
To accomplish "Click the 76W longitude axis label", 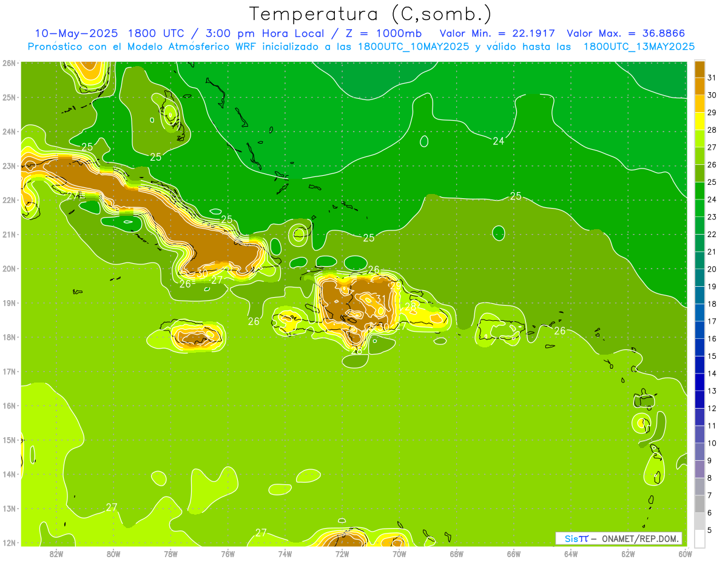I will point(228,553).
